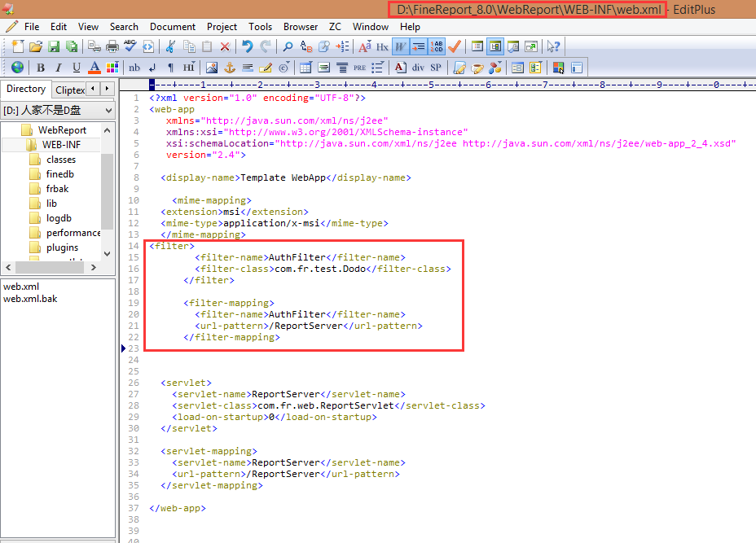
Task: Open Find with the magnifier icon
Action: (288, 46)
